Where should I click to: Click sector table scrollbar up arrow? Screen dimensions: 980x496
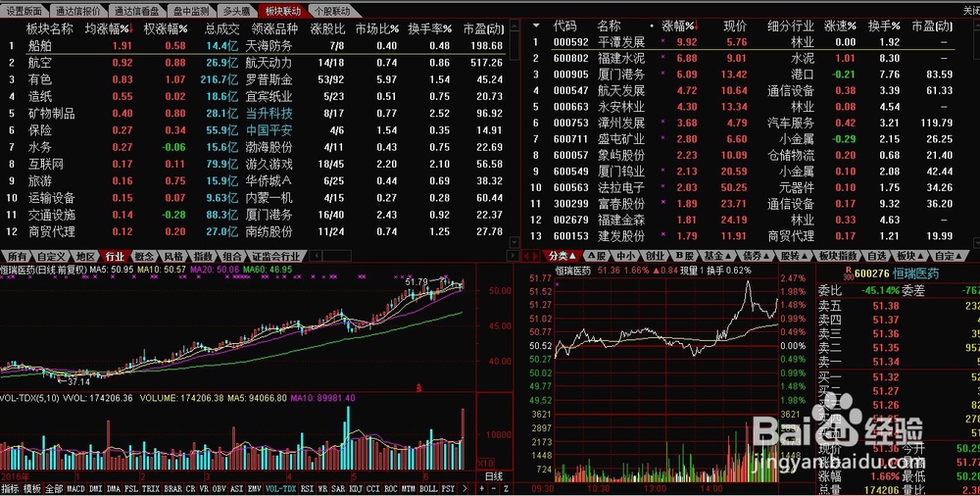pos(515,26)
